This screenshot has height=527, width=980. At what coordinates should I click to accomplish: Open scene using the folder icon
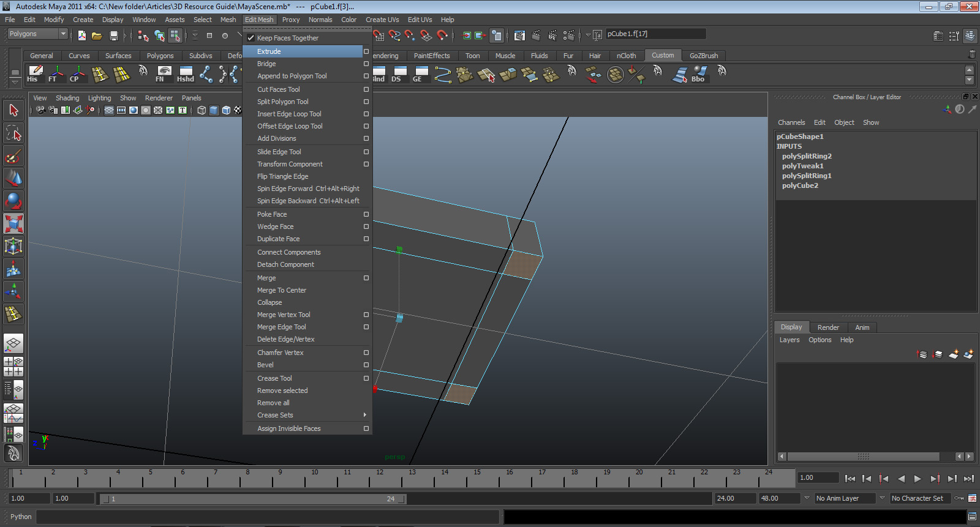click(x=97, y=36)
